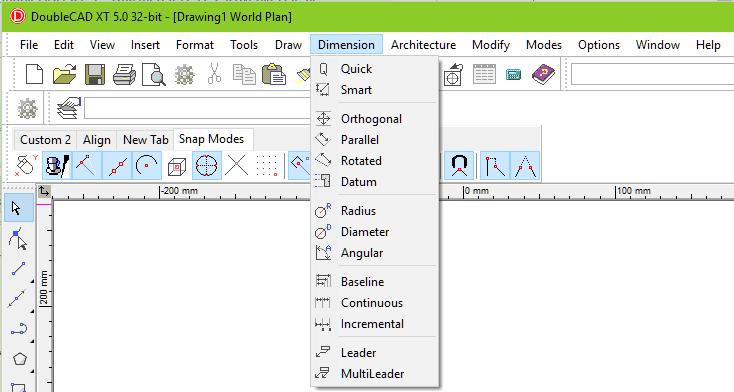The width and height of the screenshot is (734, 392).
Task: Click the Print icon in the toolbar
Action: click(x=125, y=74)
